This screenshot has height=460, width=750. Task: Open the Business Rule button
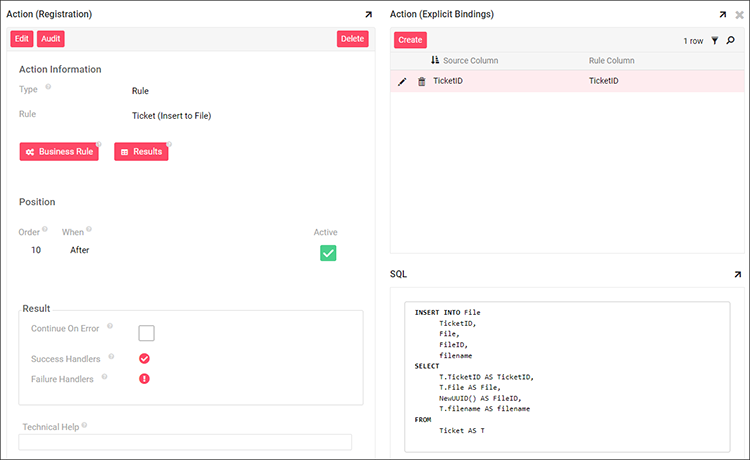[59, 151]
